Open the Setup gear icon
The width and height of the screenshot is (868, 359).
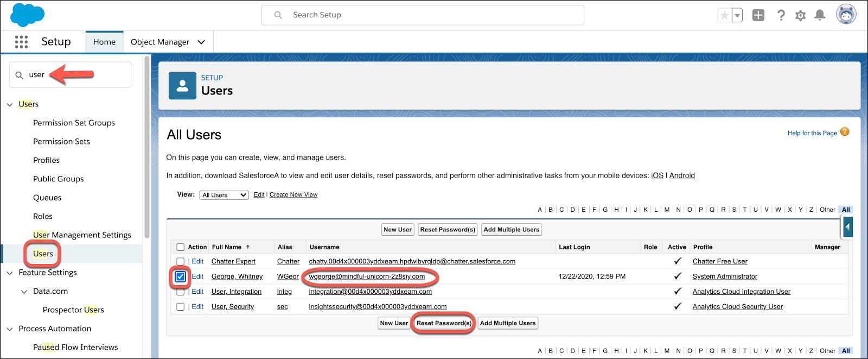[800, 15]
